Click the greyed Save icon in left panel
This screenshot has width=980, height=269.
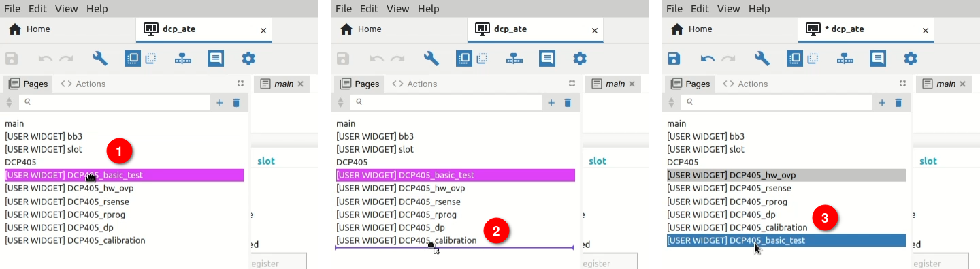[12, 59]
